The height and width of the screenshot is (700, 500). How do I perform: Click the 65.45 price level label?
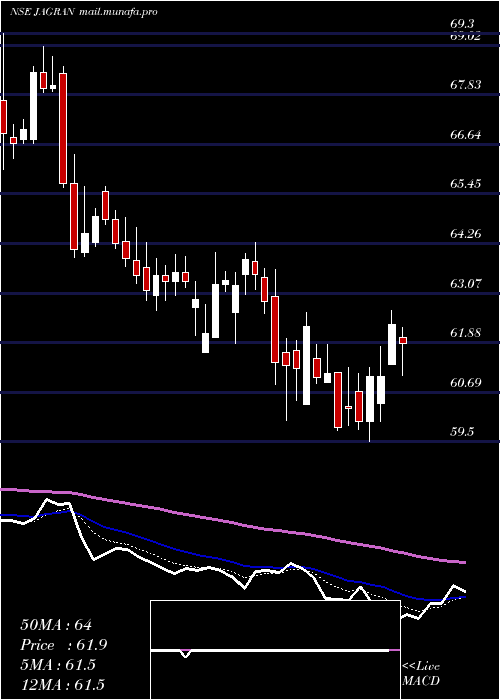(464, 183)
